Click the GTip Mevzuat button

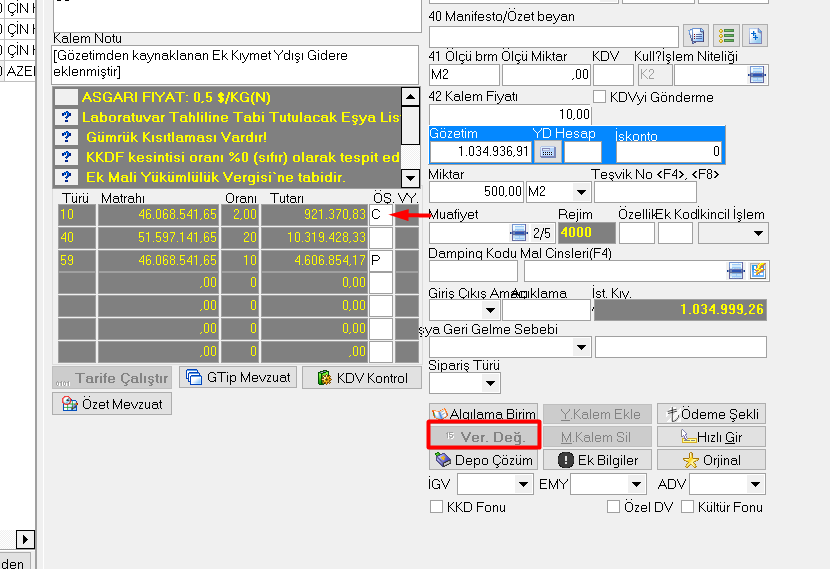pos(238,378)
